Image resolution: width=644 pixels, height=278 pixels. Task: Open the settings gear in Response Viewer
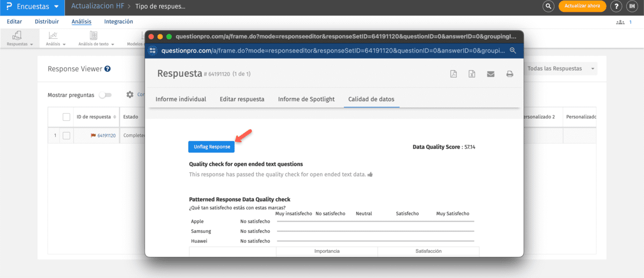tap(130, 94)
